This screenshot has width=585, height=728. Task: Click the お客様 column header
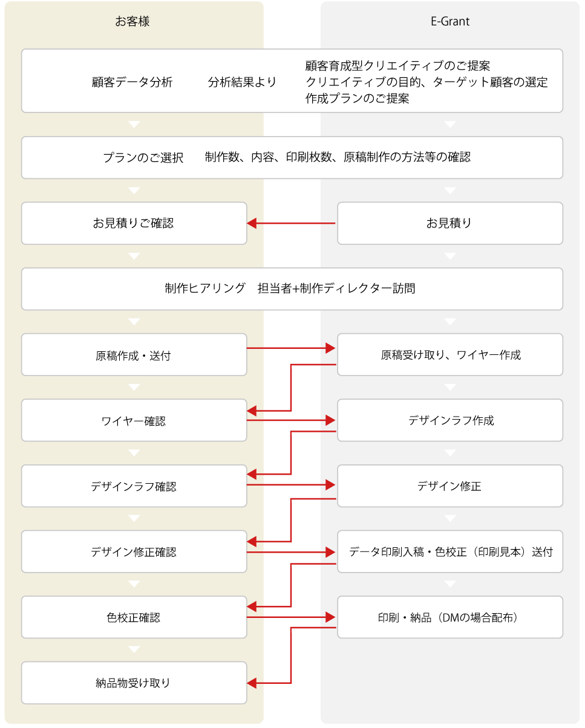click(x=132, y=22)
